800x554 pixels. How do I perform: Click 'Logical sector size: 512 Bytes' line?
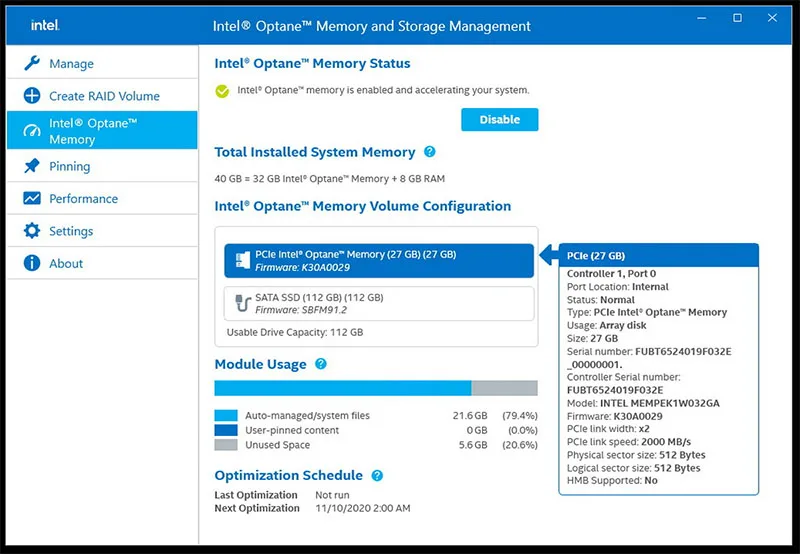[x=634, y=468]
